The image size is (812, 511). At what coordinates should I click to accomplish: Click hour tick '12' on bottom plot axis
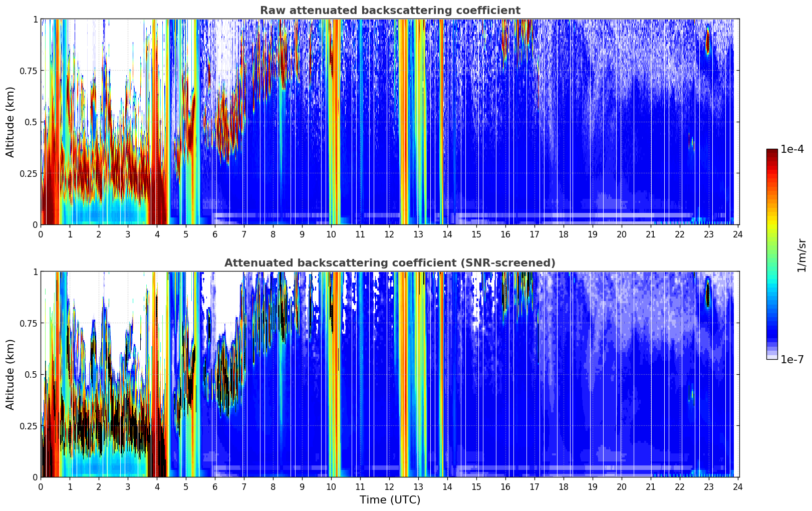coord(389,486)
